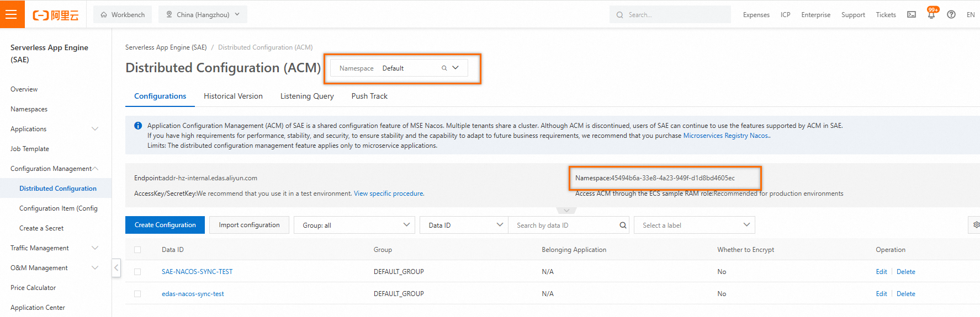
Task: Open the Microservices Registry Nacos link
Action: (x=725, y=136)
